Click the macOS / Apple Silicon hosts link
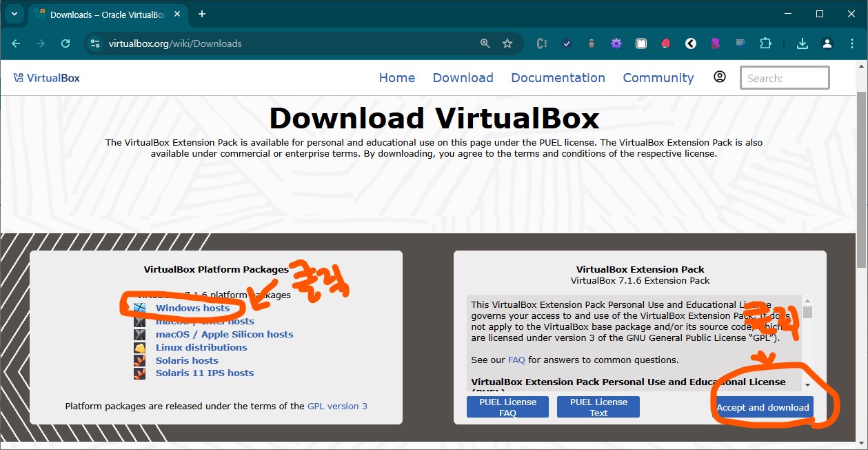Image resolution: width=868 pixels, height=450 pixels. (x=225, y=334)
